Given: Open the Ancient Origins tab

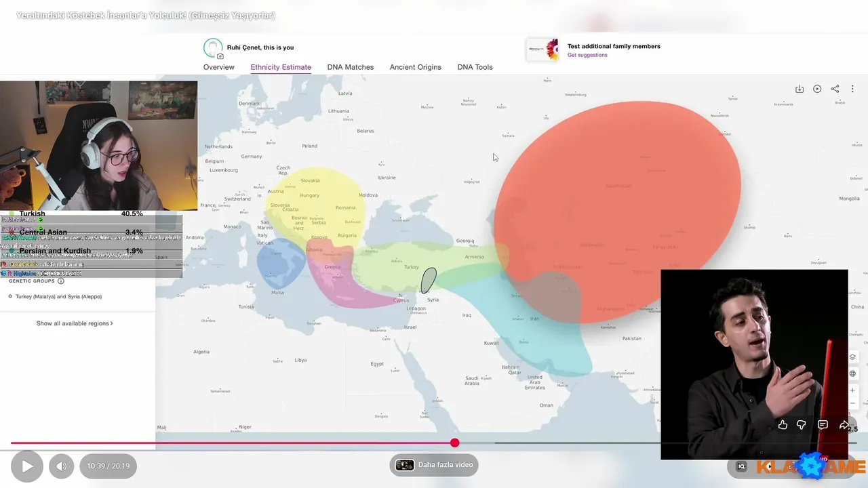Looking at the screenshot, I should click(416, 67).
